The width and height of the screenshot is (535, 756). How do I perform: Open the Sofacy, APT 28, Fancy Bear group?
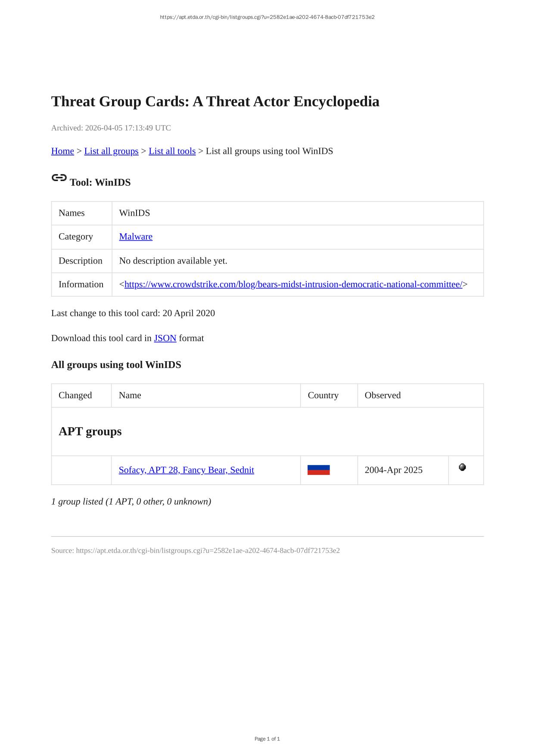186,470
